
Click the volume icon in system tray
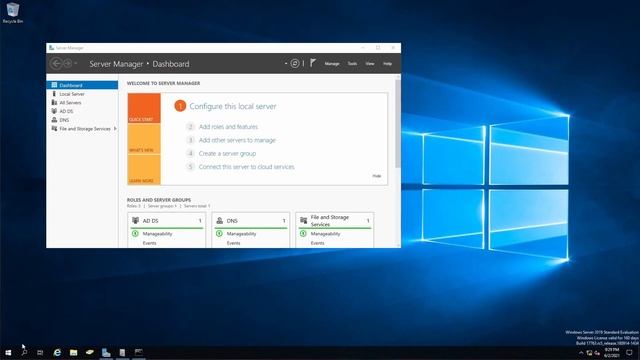click(x=598, y=353)
